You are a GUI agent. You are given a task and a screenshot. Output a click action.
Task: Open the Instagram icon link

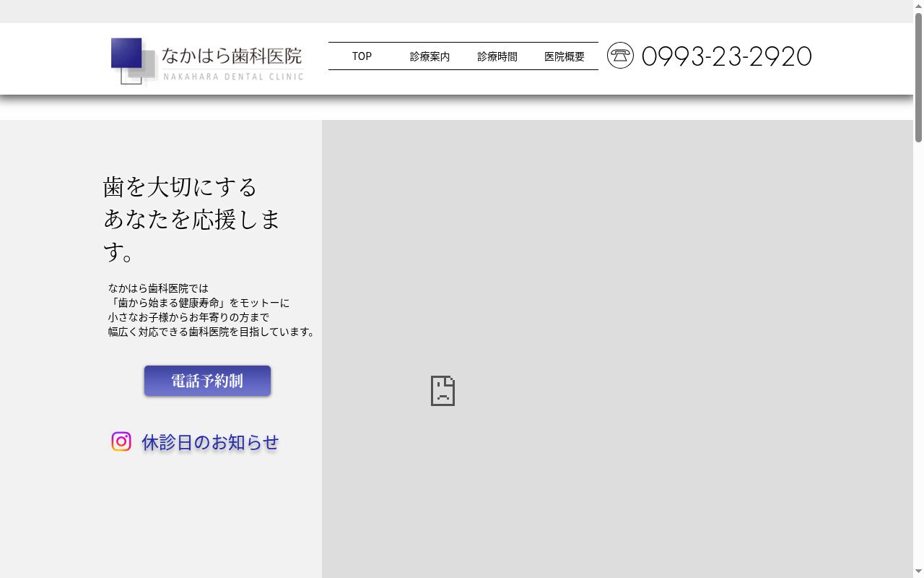click(x=121, y=441)
